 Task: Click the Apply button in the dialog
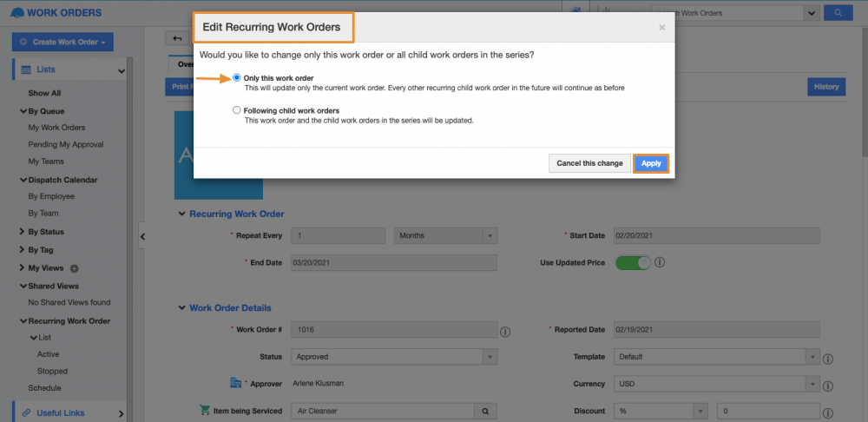click(x=651, y=163)
